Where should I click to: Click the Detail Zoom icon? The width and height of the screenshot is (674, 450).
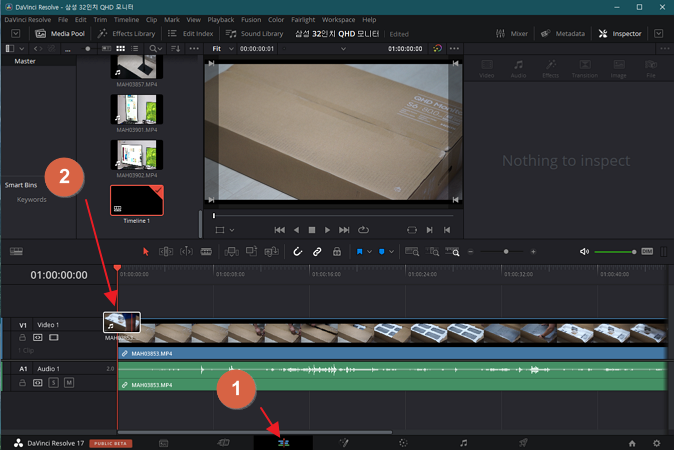(432, 251)
